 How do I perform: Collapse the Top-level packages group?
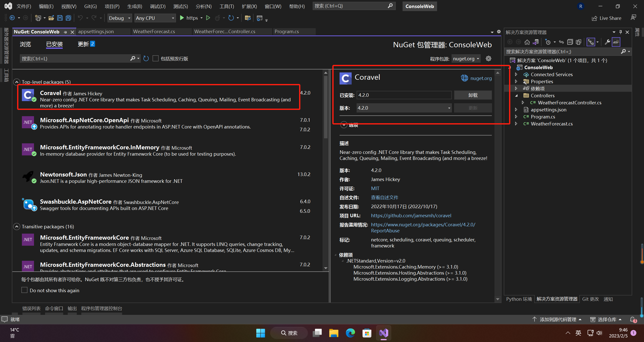tap(17, 82)
